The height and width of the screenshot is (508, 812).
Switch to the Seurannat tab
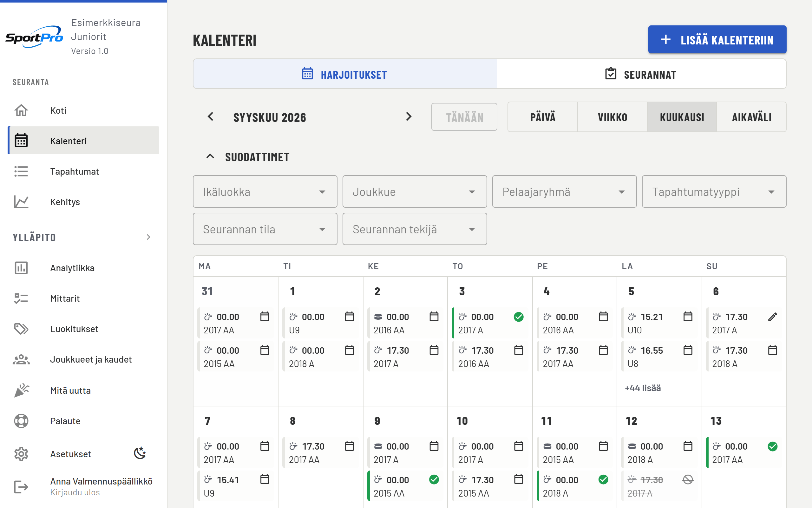pyautogui.click(x=641, y=74)
